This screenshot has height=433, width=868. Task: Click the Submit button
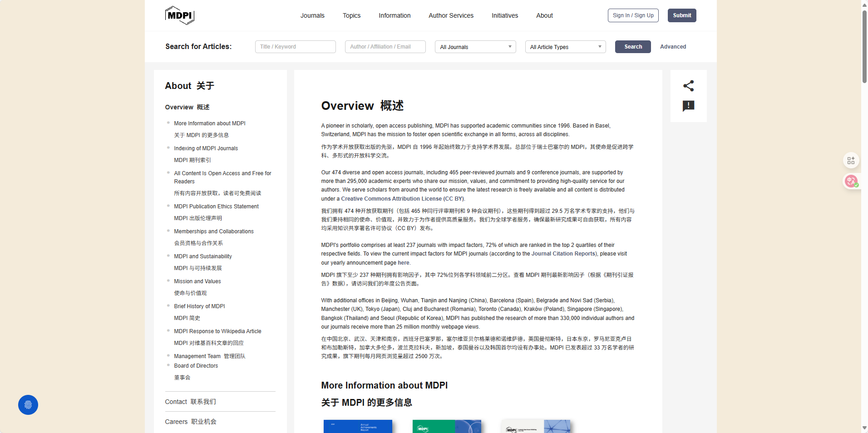click(681, 15)
